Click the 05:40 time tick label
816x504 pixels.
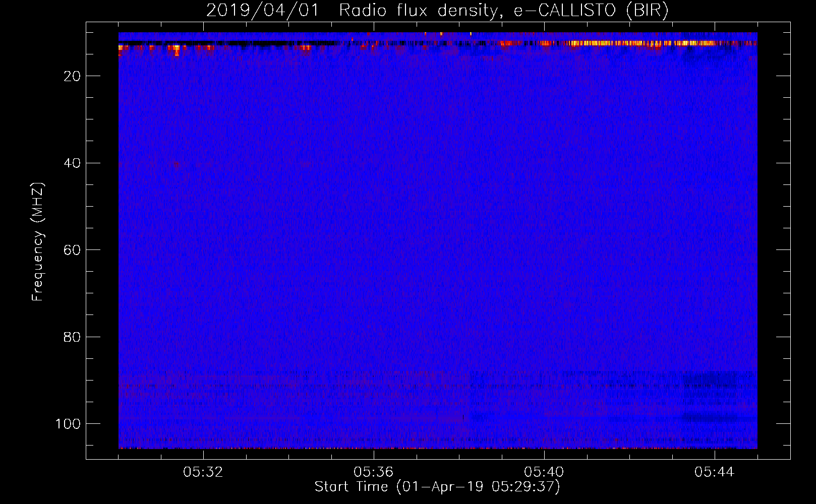pos(544,472)
